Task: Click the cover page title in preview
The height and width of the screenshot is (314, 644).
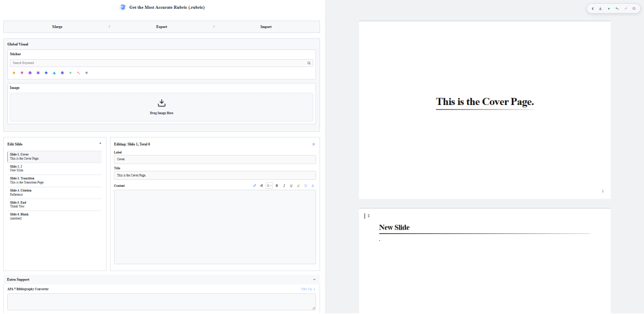Action: pyautogui.click(x=485, y=101)
